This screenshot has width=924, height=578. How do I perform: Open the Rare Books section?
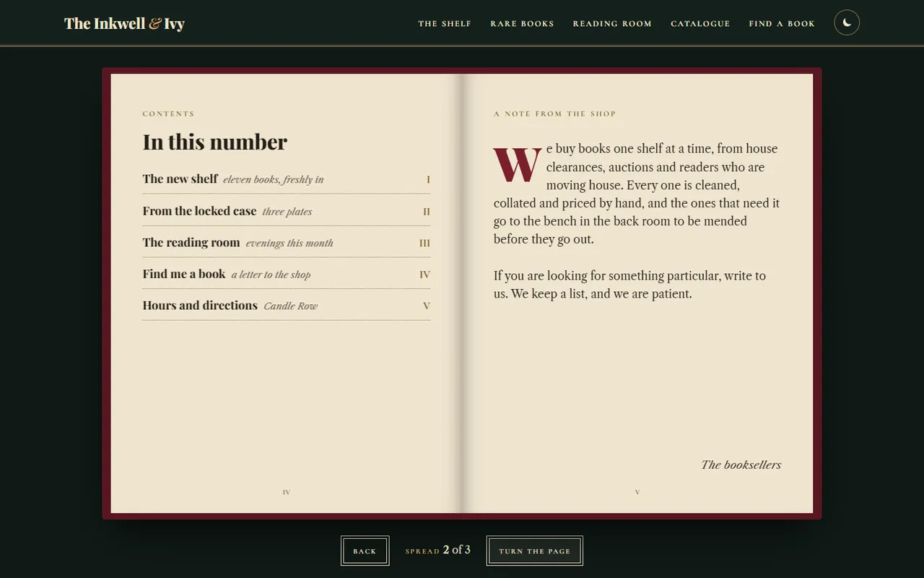pos(522,24)
